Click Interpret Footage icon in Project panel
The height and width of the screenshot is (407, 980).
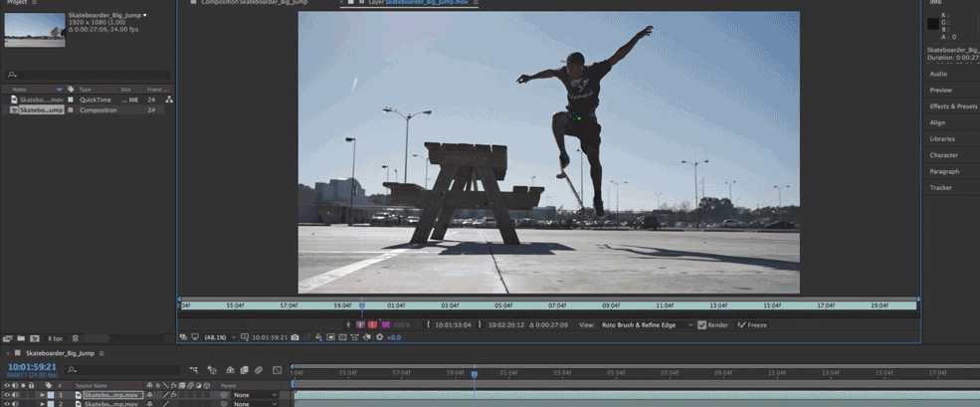point(8,338)
